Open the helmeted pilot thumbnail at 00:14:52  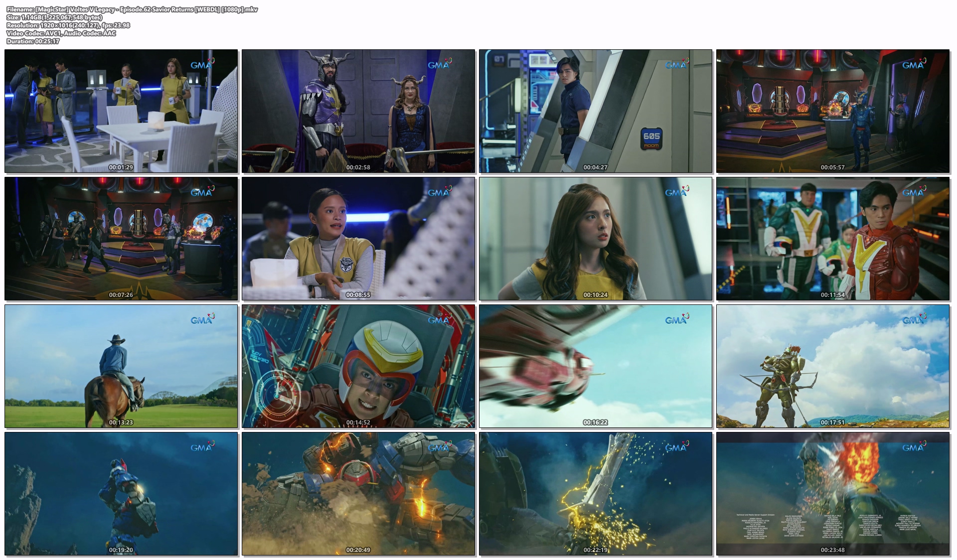point(358,366)
